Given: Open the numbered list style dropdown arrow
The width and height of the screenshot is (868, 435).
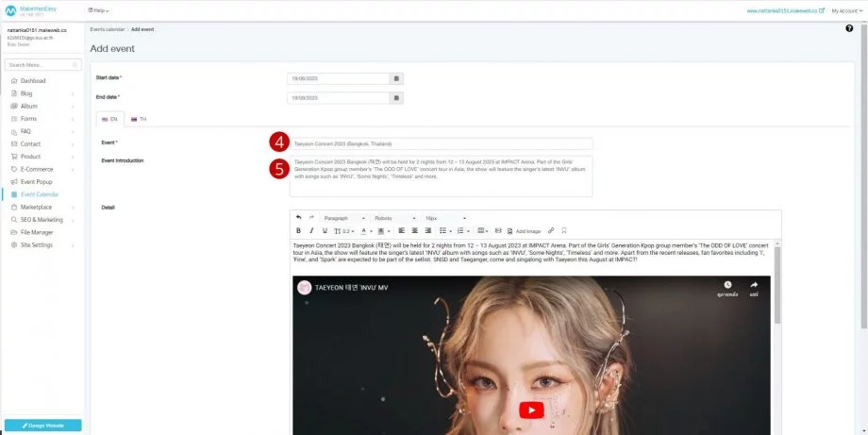Looking at the screenshot, I should click(468, 231).
